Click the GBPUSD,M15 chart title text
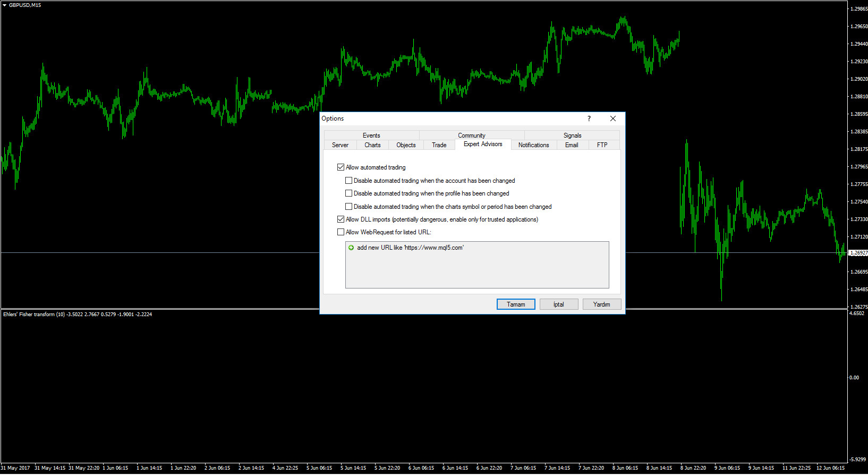 (25, 5)
